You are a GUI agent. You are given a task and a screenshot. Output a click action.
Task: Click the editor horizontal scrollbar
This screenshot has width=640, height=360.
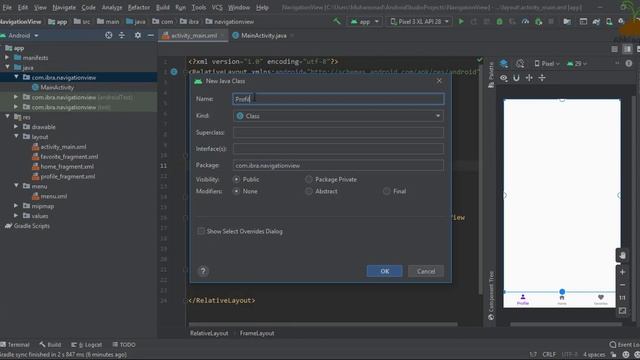322,324
